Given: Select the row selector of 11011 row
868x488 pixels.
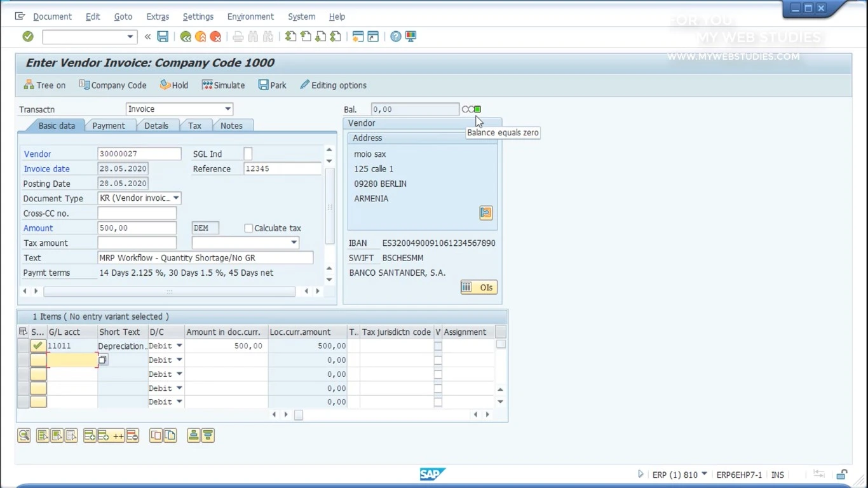Looking at the screenshot, I should coord(23,346).
